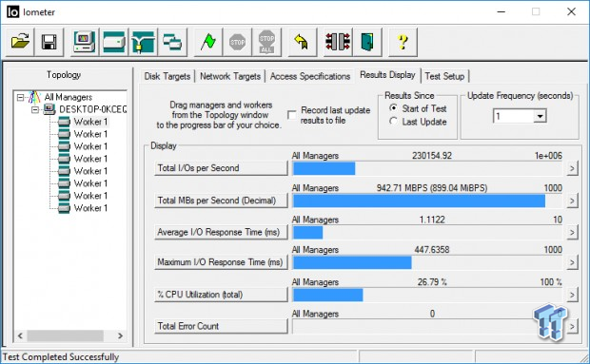Switch to the Network Targets tab

coord(230,76)
